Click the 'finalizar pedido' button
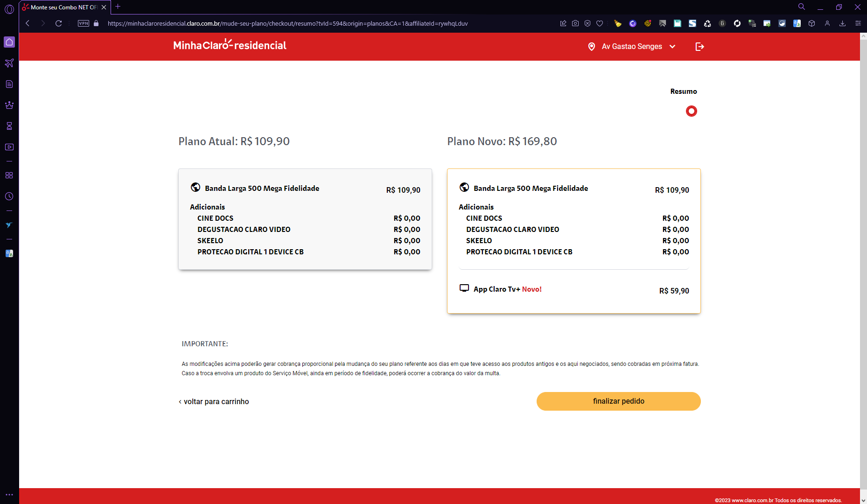Image resolution: width=867 pixels, height=504 pixels. tap(619, 401)
